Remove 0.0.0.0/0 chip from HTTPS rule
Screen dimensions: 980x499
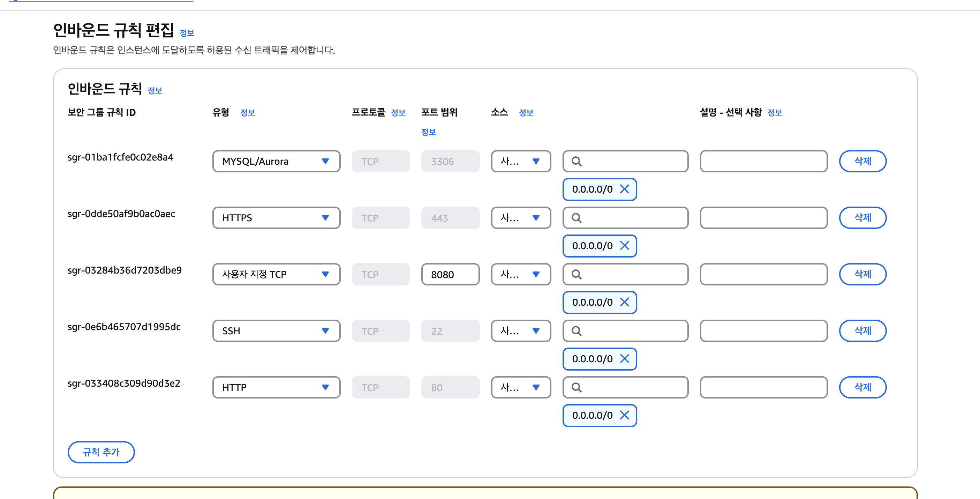tap(624, 246)
